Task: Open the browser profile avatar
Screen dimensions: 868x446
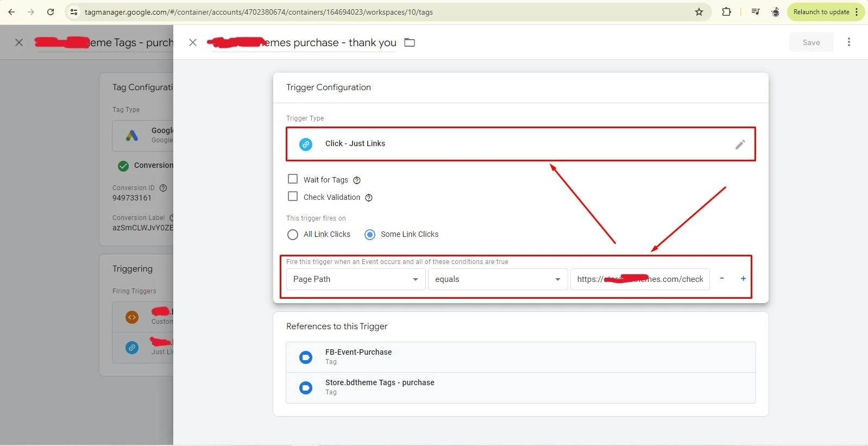Action: [775, 12]
